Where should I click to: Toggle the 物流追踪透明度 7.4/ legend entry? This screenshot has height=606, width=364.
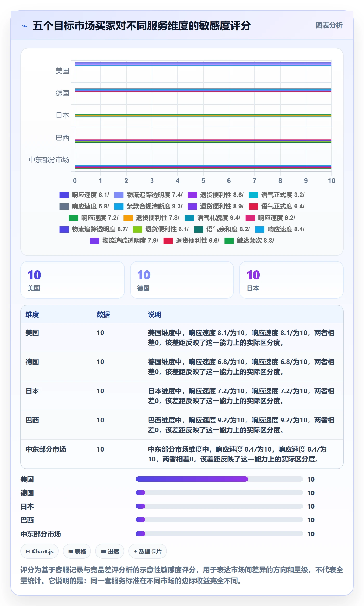148,195
